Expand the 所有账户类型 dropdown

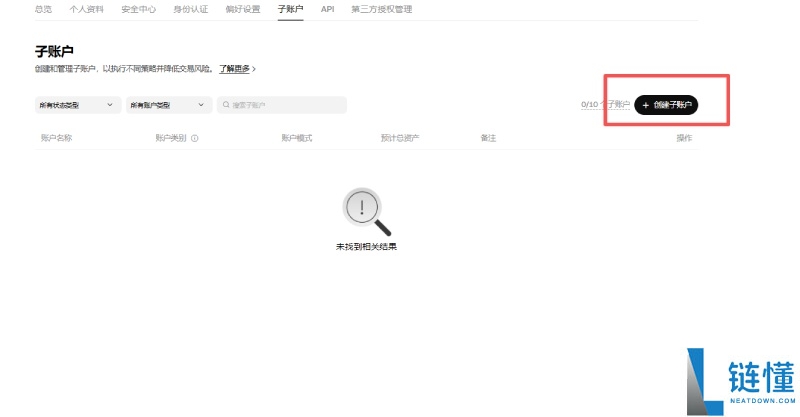pyautogui.click(x=169, y=105)
